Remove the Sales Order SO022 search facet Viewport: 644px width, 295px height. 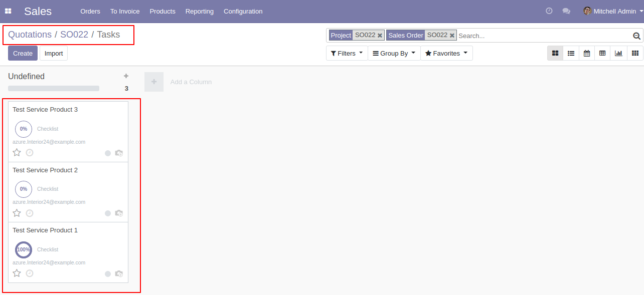[452, 36]
